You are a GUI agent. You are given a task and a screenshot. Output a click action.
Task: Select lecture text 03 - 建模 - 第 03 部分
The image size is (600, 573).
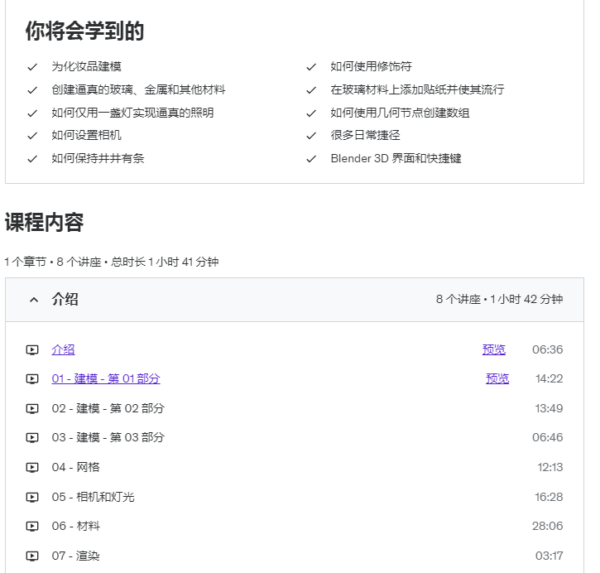(108, 438)
